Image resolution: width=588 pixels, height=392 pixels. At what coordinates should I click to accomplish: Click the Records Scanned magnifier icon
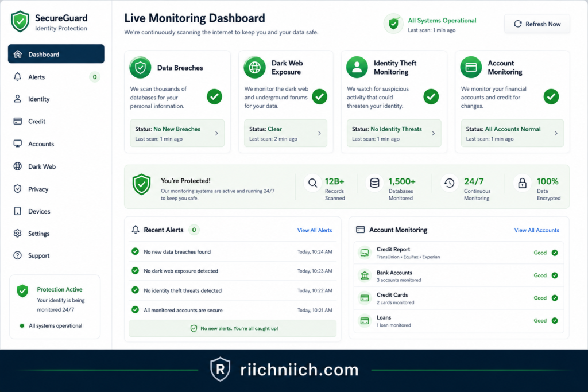(x=313, y=183)
